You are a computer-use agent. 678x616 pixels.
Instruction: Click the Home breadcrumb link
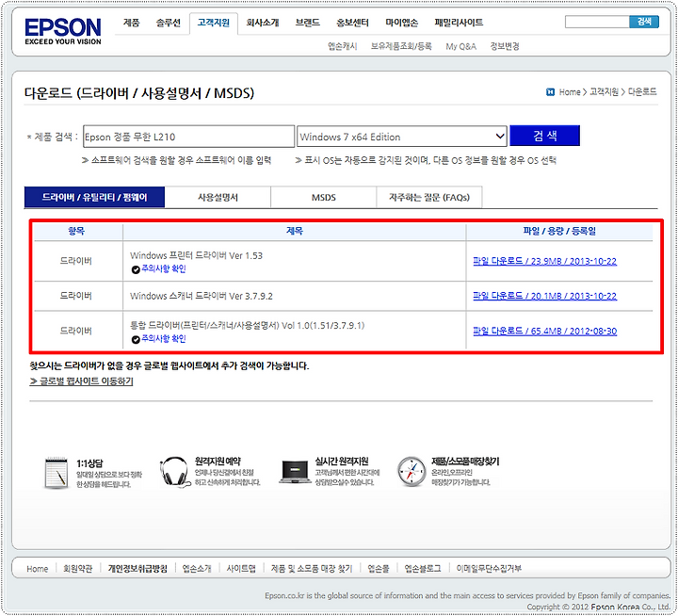570,92
